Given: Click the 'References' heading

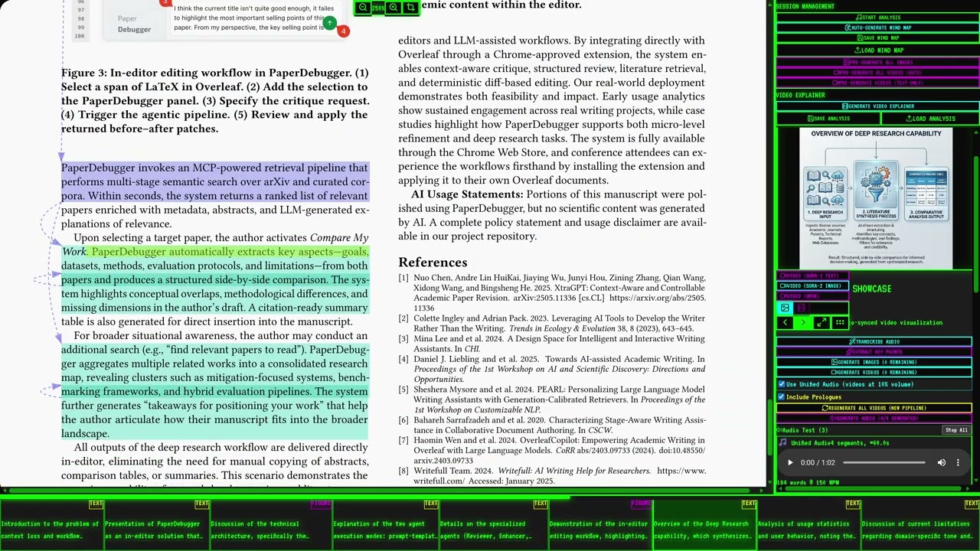Looking at the screenshot, I should pyautogui.click(x=433, y=262).
